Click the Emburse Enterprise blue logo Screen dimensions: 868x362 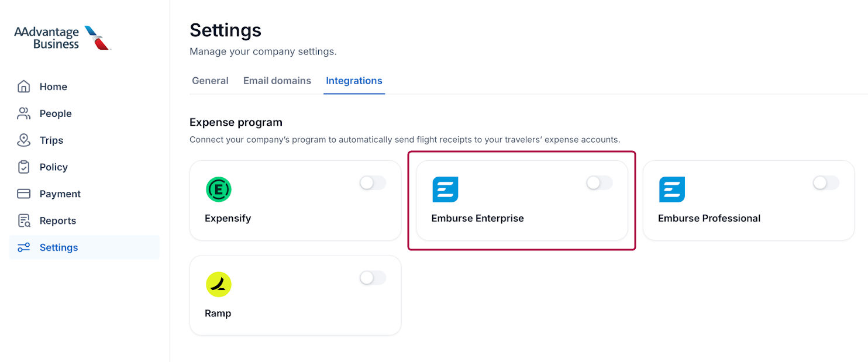(x=445, y=189)
